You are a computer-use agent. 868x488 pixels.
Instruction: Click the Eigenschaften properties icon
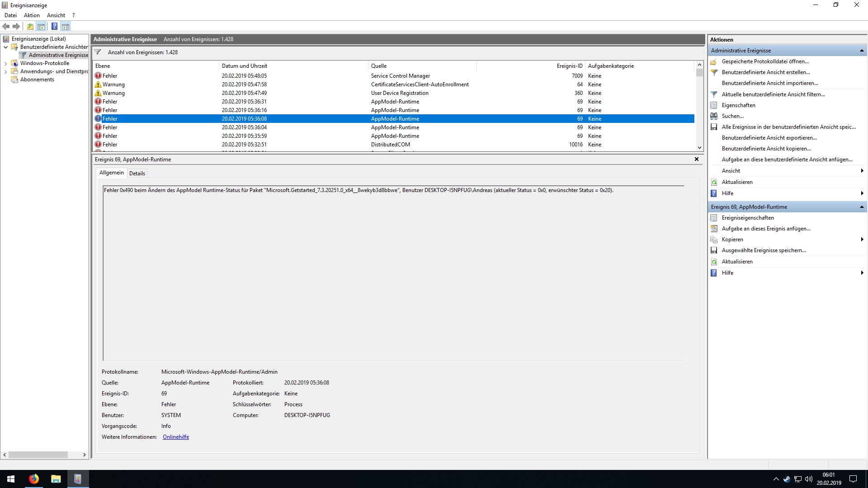tap(714, 105)
